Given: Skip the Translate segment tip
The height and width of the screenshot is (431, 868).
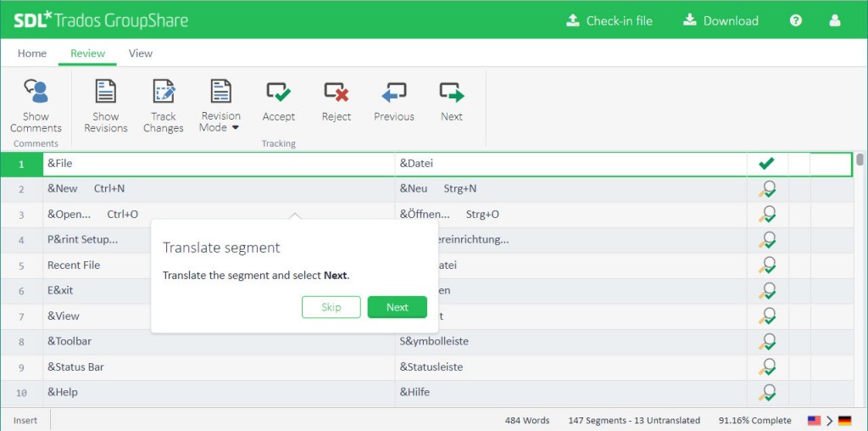Looking at the screenshot, I should point(331,307).
